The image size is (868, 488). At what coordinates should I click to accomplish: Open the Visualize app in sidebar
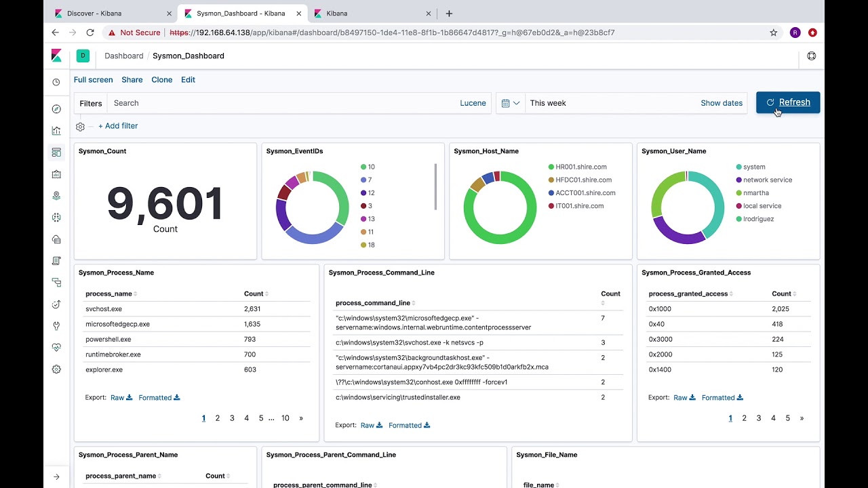[x=56, y=131]
